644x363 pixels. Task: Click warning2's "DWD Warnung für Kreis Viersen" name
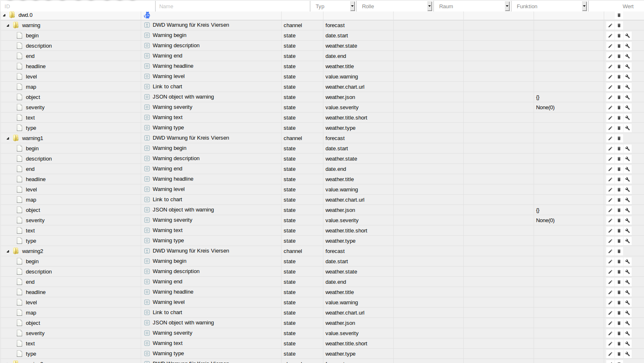coord(191,251)
